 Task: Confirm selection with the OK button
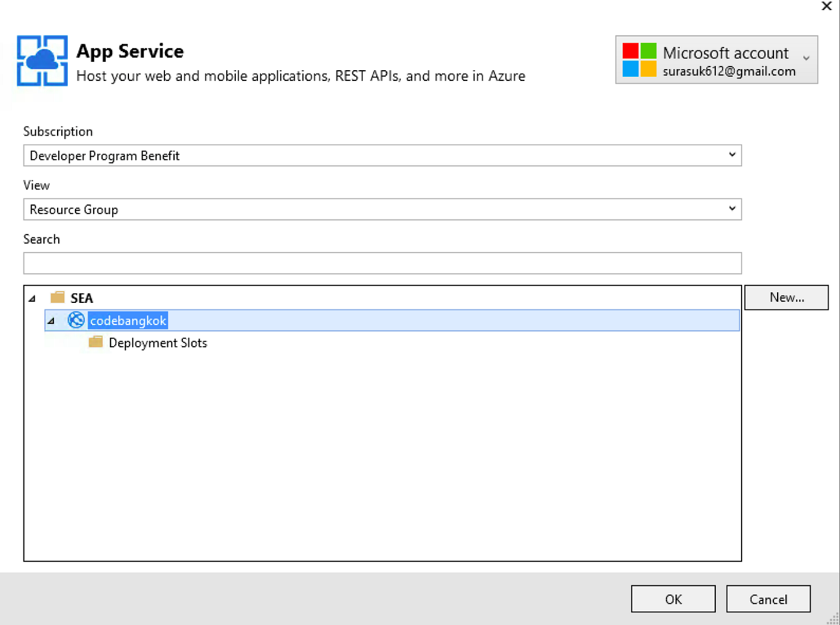[x=673, y=598]
